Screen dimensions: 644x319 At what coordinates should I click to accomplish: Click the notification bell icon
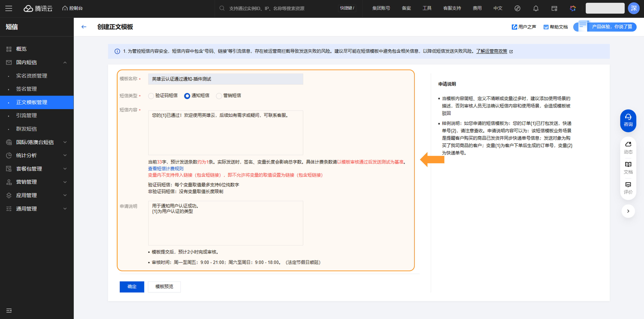coord(536,8)
